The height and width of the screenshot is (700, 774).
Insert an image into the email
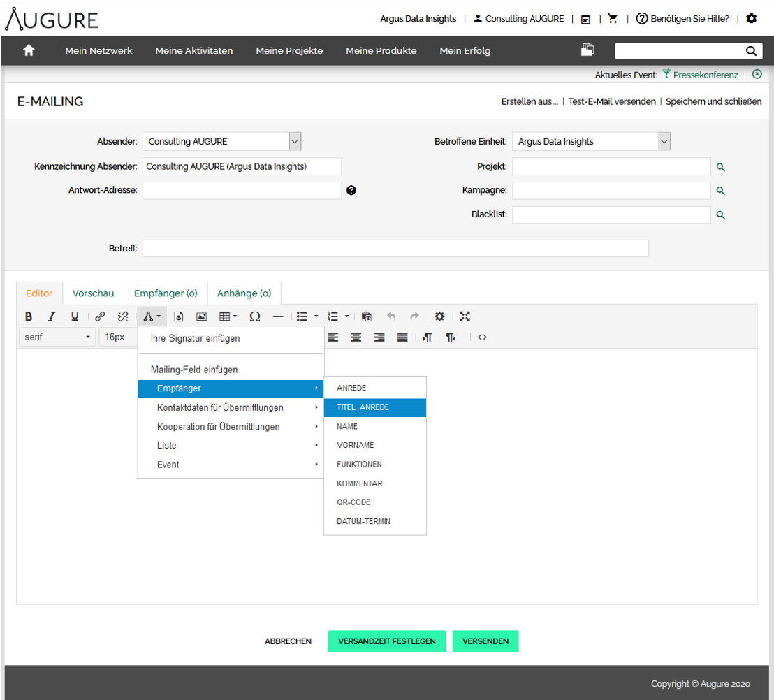tap(202, 316)
